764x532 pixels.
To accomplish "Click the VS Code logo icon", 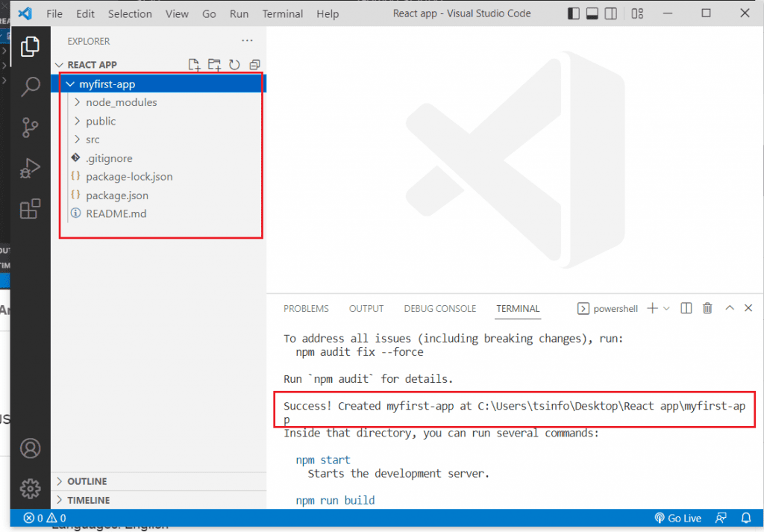I will [x=25, y=13].
